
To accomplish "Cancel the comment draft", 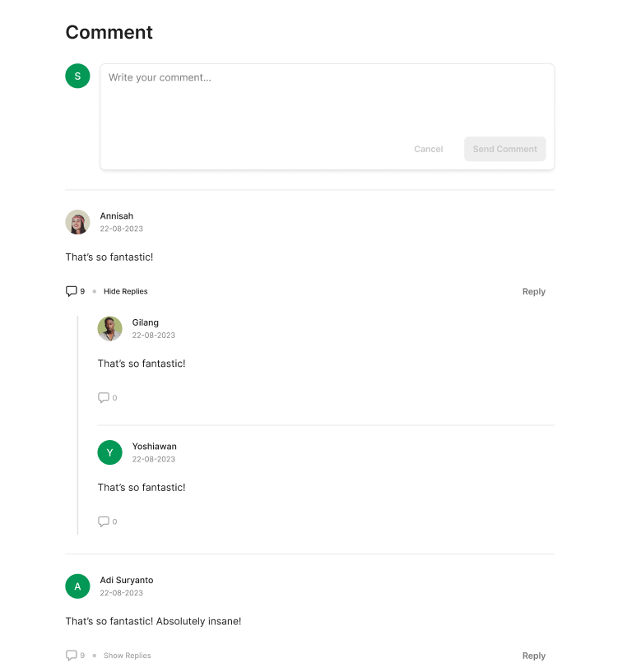I will [429, 149].
